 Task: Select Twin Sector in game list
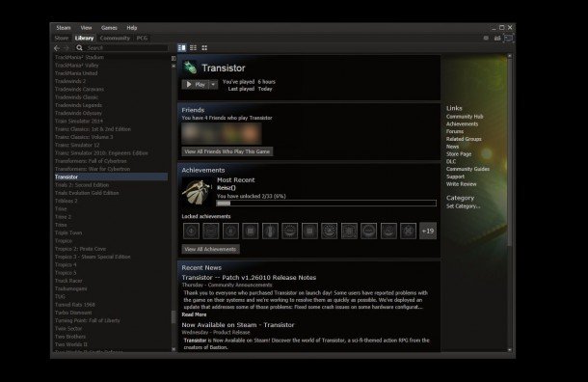[68, 328]
